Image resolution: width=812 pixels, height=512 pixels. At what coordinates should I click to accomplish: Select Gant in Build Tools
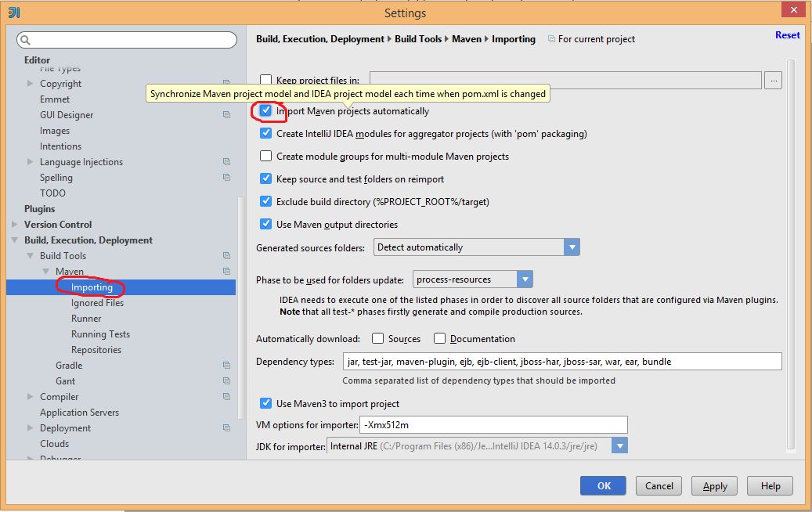point(65,380)
